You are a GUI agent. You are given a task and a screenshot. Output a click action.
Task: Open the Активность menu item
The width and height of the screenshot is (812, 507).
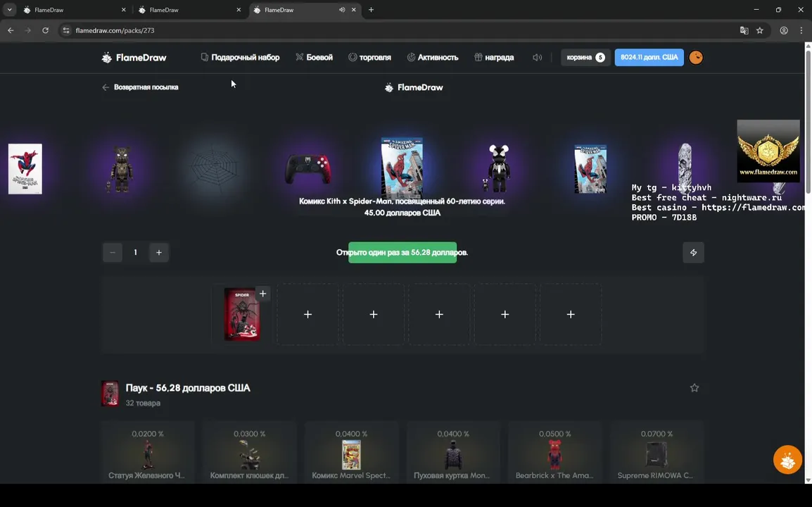point(433,58)
